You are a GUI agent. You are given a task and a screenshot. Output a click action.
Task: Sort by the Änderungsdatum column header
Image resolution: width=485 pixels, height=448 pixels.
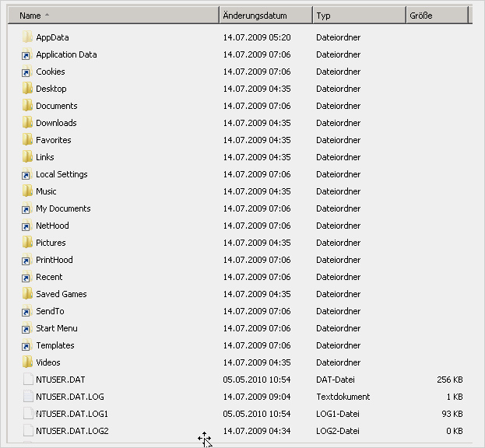coord(265,16)
